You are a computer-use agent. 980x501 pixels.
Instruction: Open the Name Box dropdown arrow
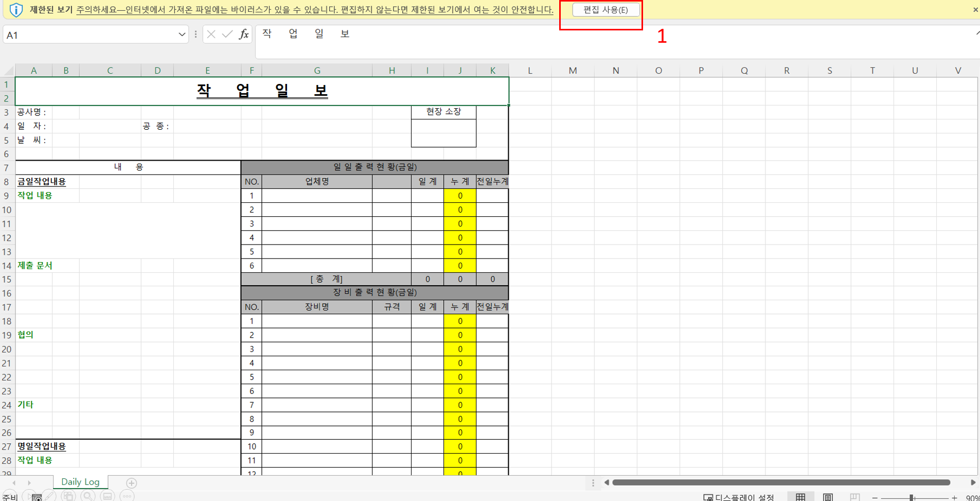coord(182,34)
